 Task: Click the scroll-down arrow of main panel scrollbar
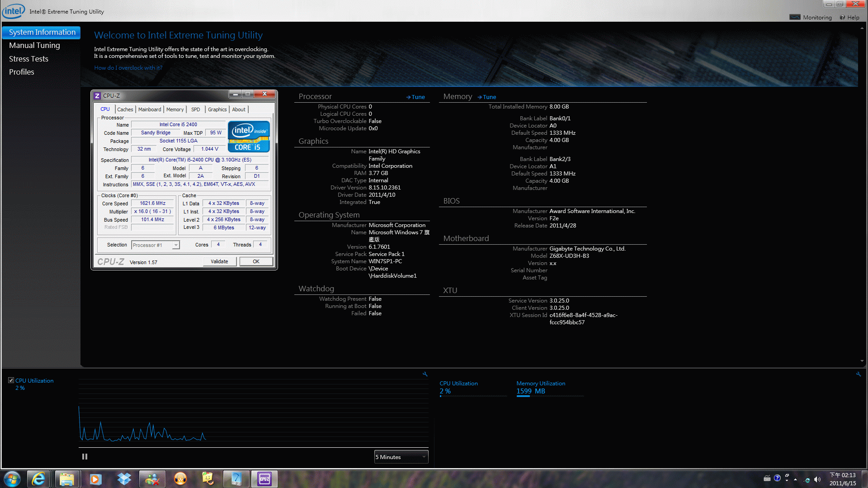pos(862,361)
